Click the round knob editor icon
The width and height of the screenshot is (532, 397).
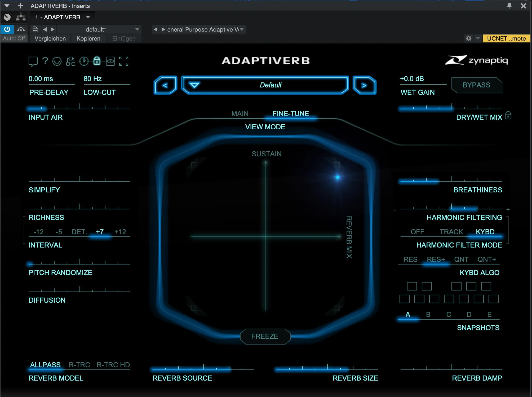7,17
